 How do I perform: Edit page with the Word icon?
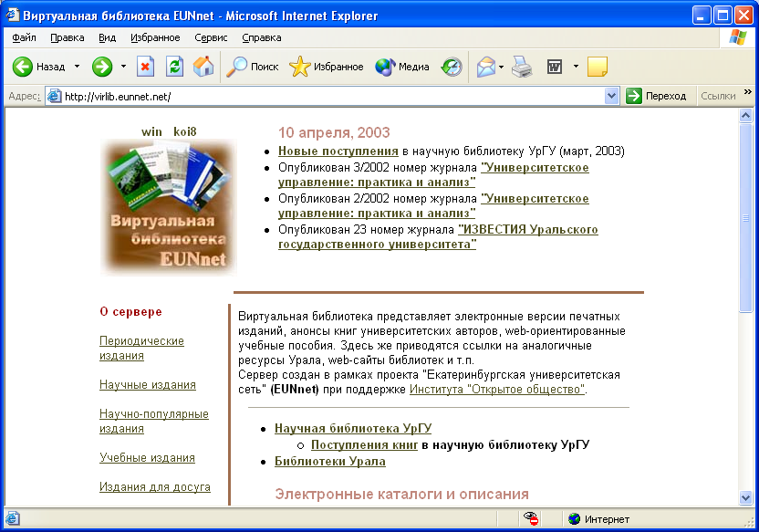pos(555,67)
